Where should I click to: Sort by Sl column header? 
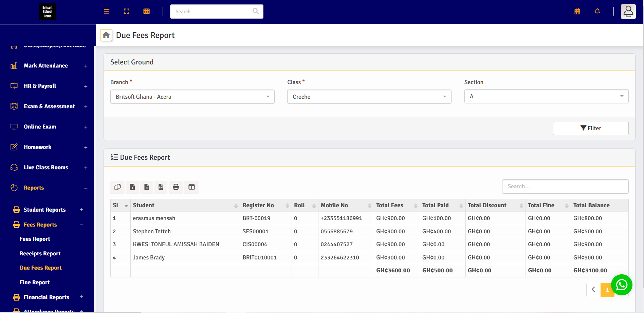click(x=120, y=206)
